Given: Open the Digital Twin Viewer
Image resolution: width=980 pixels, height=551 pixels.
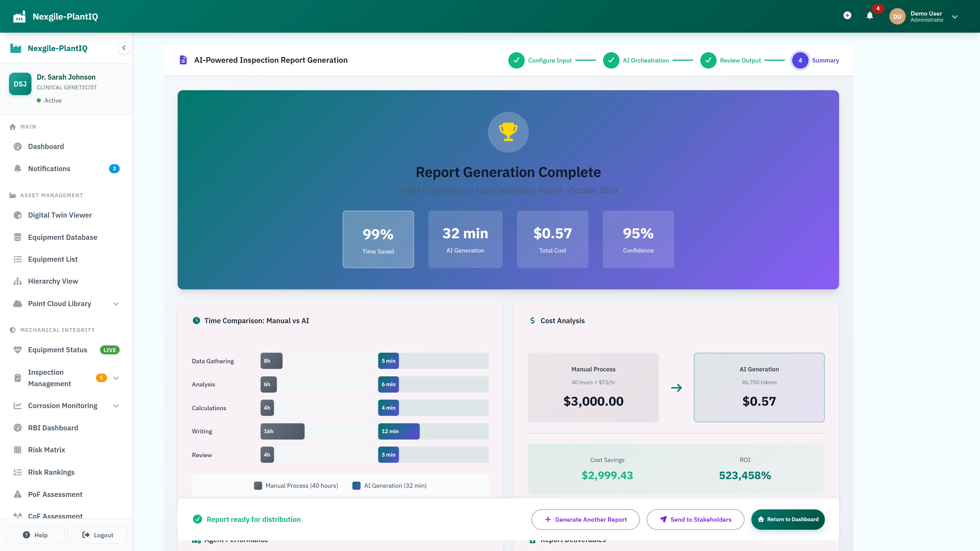Looking at the screenshot, I should (x=60, y=215).
